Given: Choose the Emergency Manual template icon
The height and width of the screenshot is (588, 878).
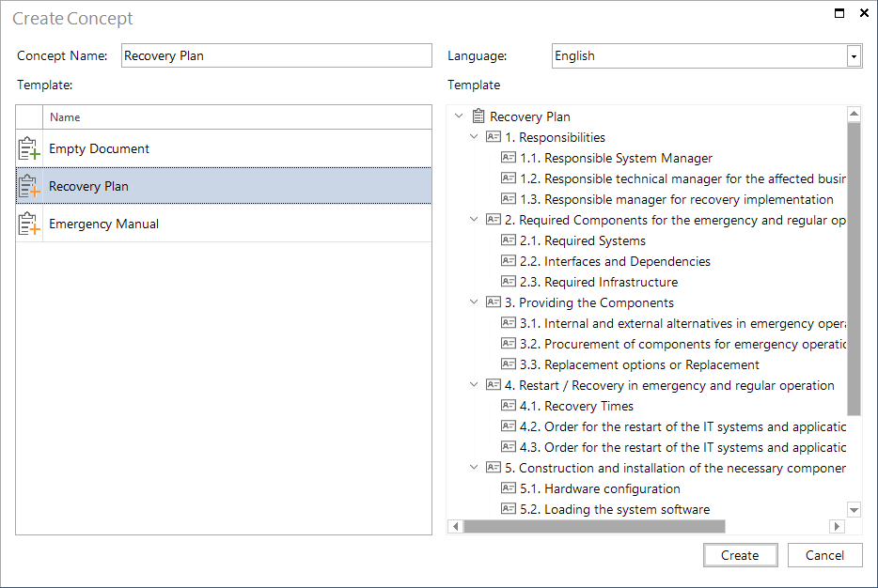Looking at the screenshot, I should 28,224.
